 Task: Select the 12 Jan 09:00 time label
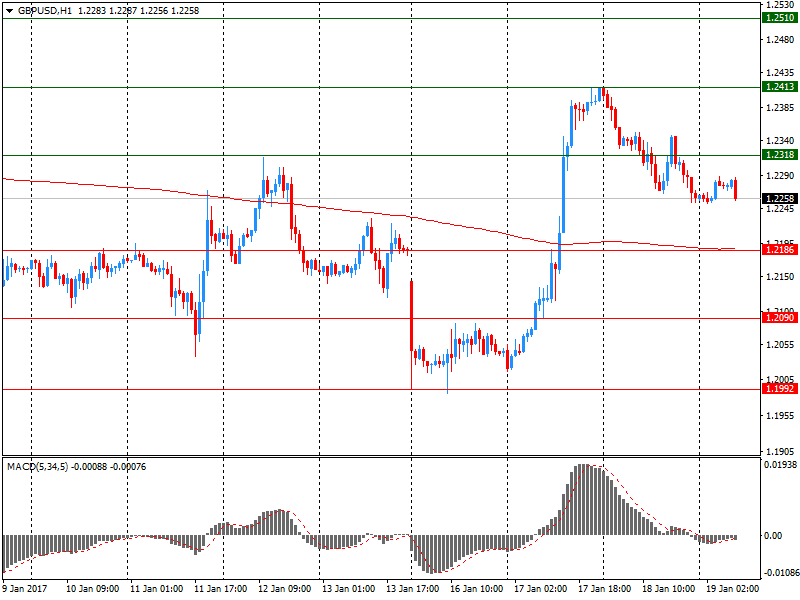click(284, 589)
